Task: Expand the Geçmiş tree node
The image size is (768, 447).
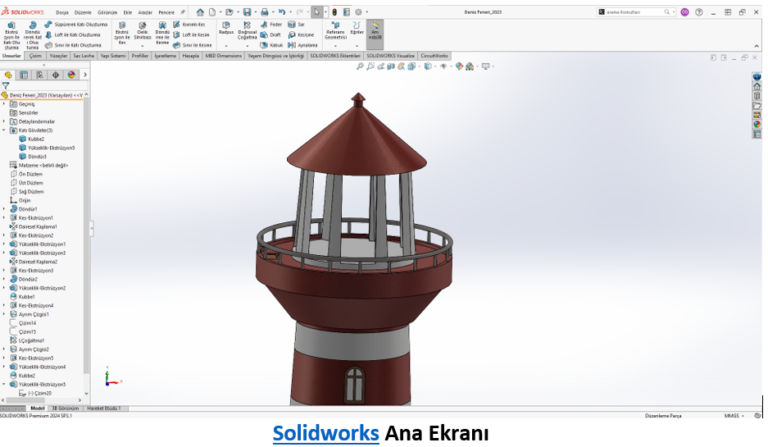Action: pos(4,104)
